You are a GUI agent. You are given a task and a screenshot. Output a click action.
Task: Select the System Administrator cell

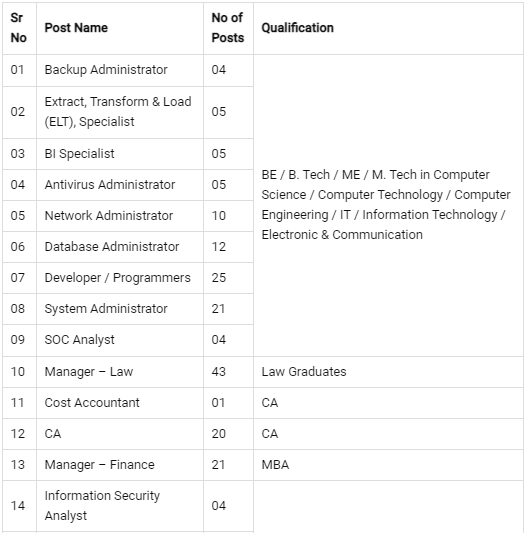pos(120,309)
